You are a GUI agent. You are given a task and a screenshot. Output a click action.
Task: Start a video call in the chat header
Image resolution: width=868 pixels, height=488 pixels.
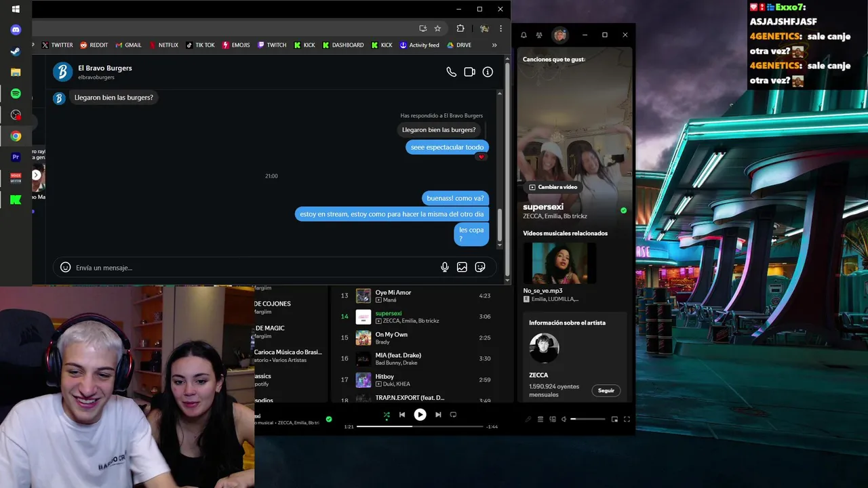pos(469,72)
